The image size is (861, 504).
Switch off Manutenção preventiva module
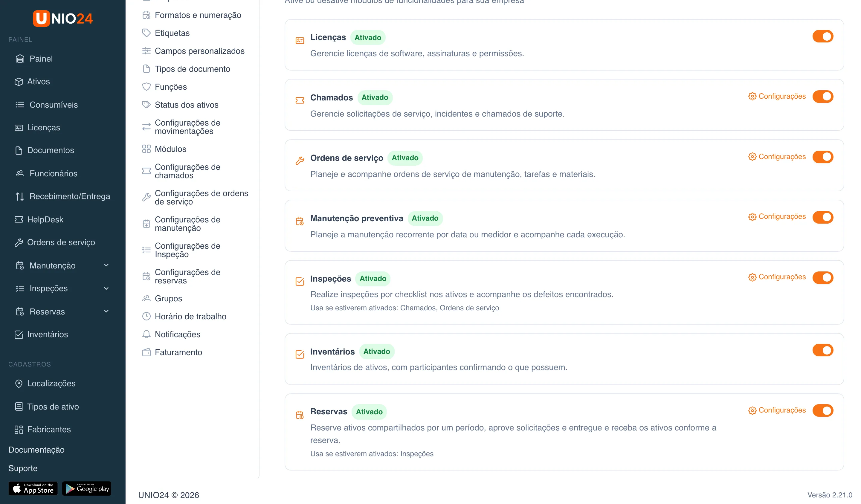[x=822, y=217]
